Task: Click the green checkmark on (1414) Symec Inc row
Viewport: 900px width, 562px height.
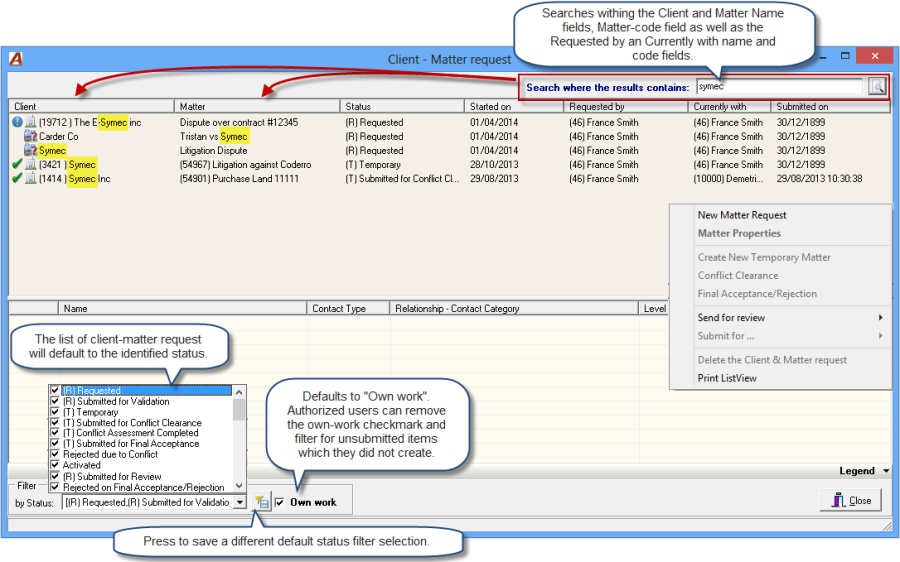Action: [17, 179]
